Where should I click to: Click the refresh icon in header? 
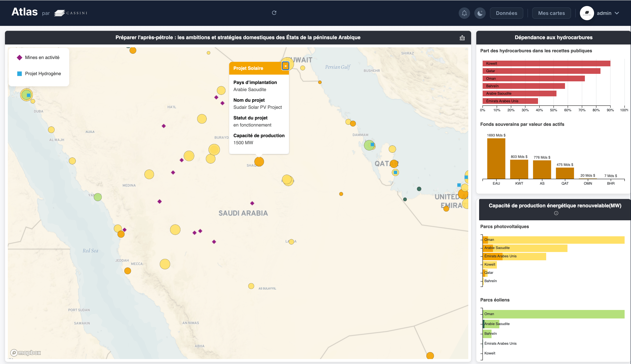pos(274,13)
